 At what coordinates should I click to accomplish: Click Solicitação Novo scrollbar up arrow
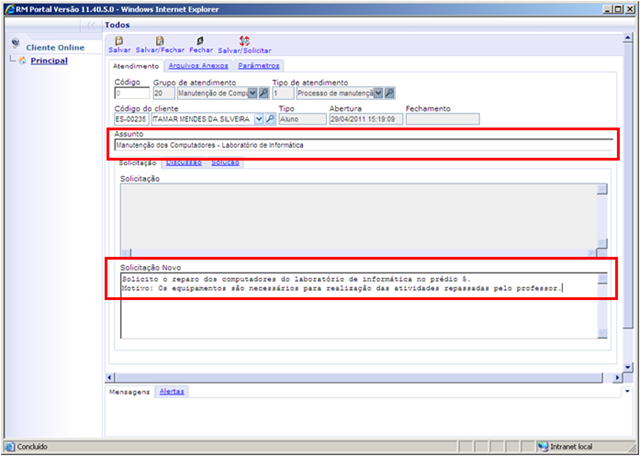point(602,278)
